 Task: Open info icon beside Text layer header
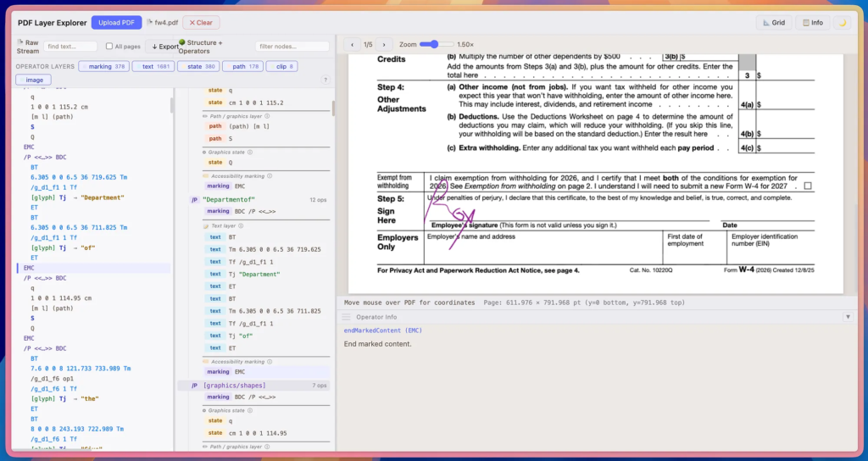click(240, 225)
